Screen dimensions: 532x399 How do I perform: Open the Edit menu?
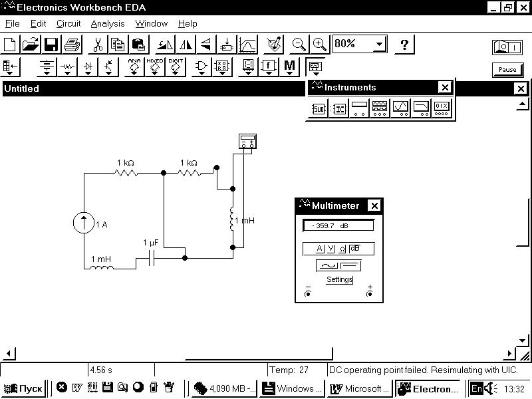tap(38, 24)
